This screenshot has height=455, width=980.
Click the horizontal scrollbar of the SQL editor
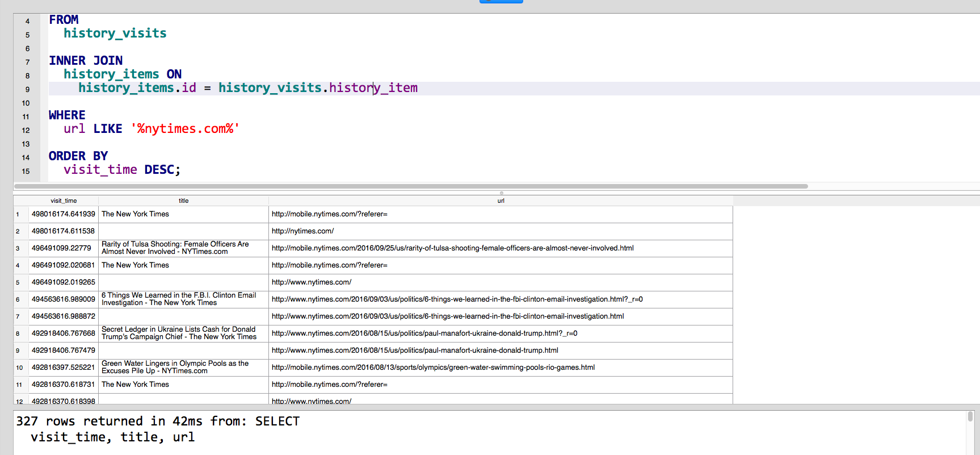click(x=411, y=186)
